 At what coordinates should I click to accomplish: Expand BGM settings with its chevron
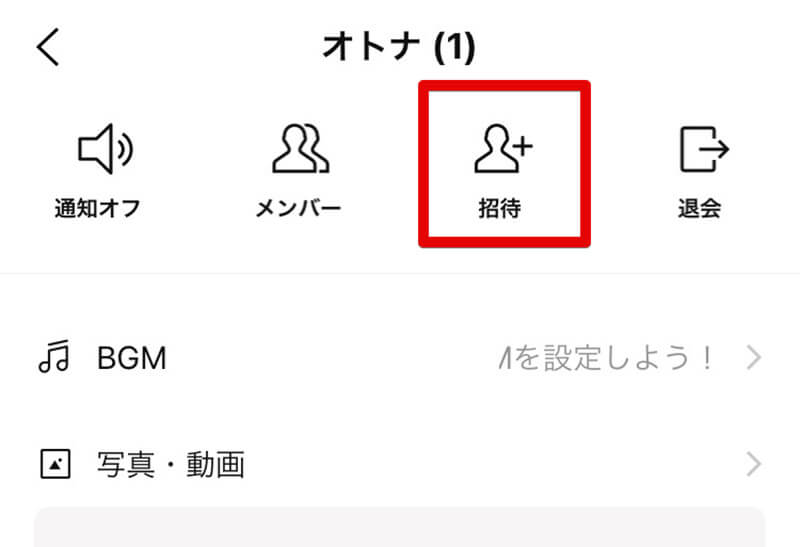point(754,357)
